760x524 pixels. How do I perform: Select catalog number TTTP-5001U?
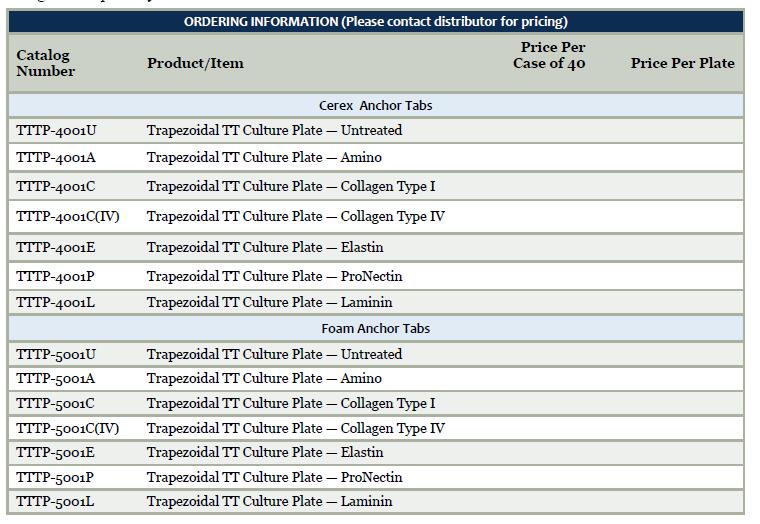[57, 354]
